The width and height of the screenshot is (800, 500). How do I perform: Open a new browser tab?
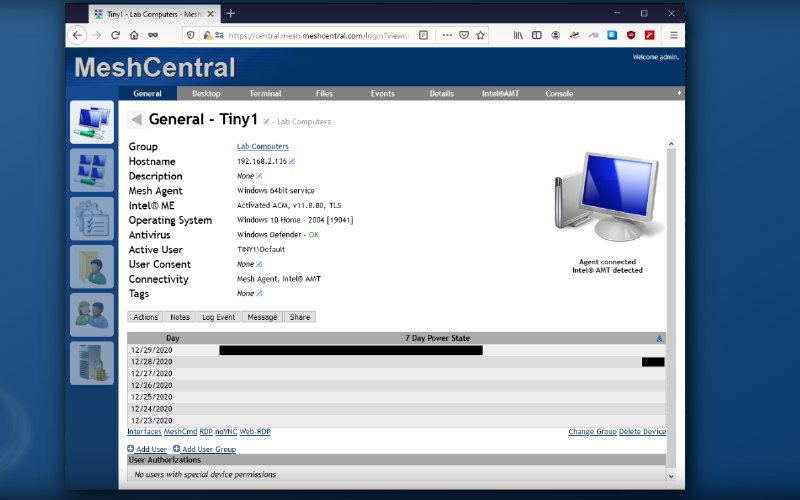pyautogui.click(x=231, y=13)
